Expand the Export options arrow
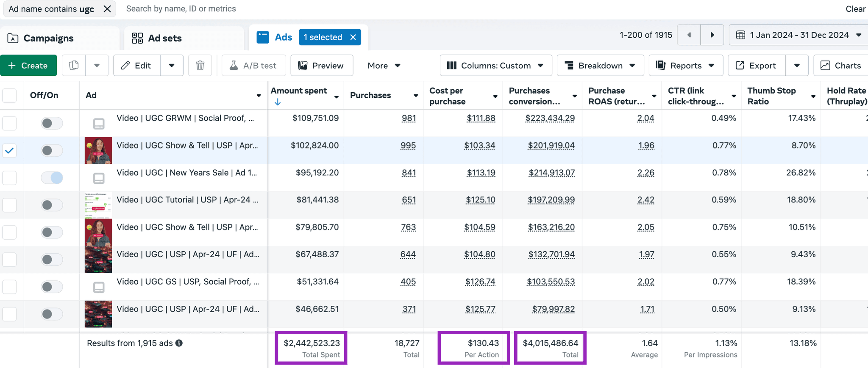Viewport: 868px width, 368px height. pyautogui.click(x=797, y=65)
